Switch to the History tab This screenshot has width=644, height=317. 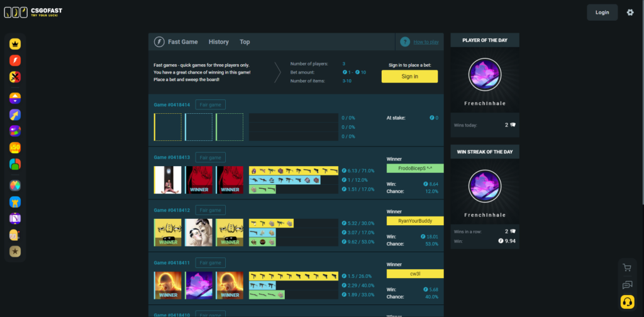tap(218, 42)
